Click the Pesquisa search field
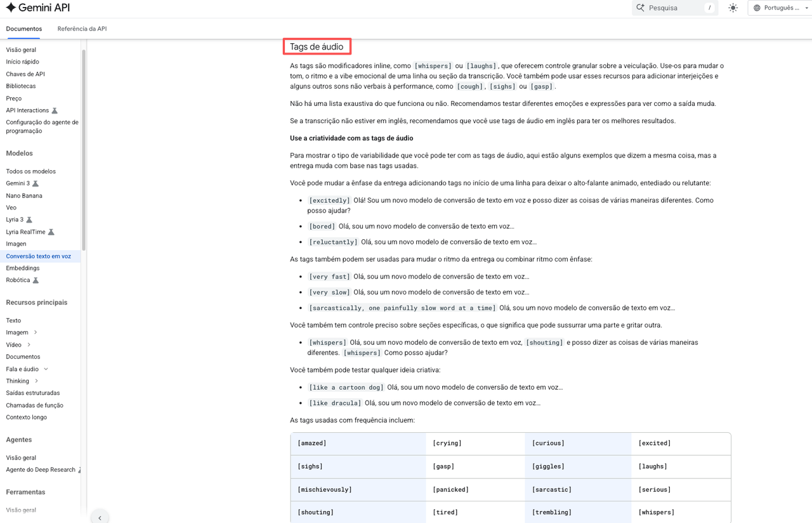812x523 pixels. [x=675, y=8]
